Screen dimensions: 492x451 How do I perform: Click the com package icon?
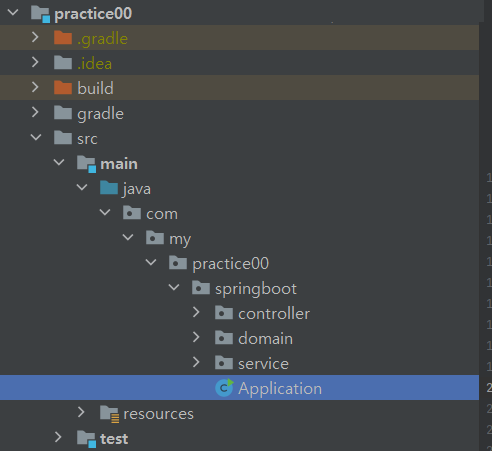tap(132, 213)
